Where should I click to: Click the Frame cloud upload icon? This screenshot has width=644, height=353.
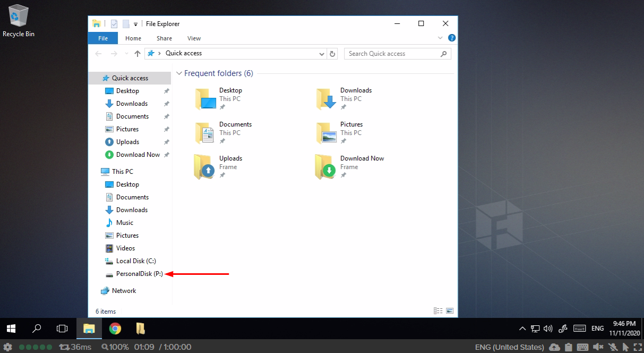click(554, 347)
